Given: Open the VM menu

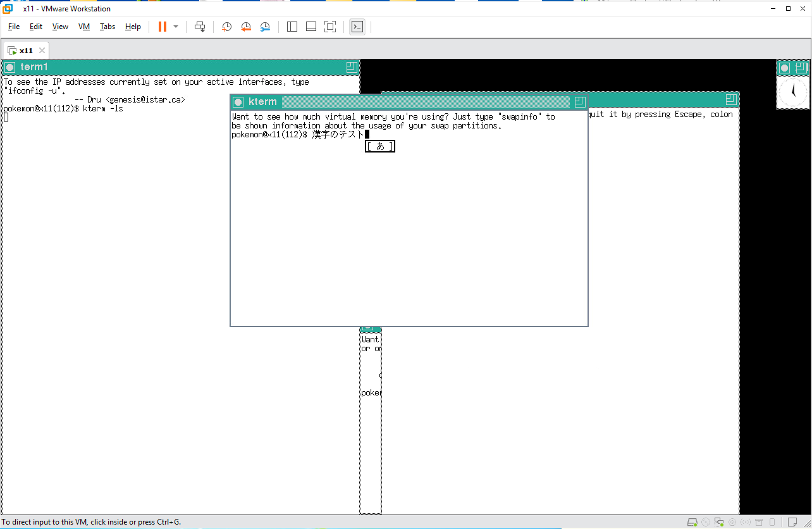Looking at the screenshot, I should pyautogui.click(x=84, y=27).
